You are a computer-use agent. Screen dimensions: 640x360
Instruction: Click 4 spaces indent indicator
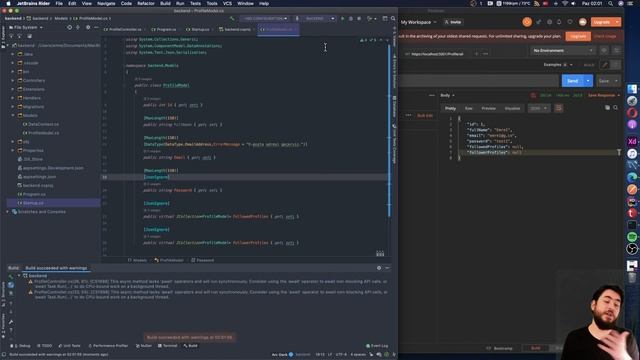(x=358, y=354)
